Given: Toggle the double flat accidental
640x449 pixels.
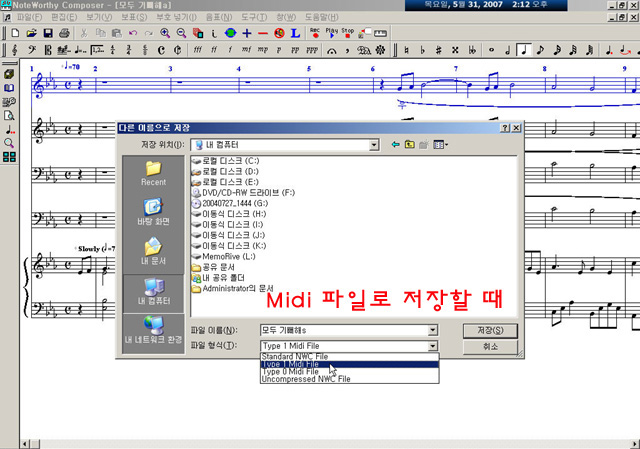Looking at the screenshot, I should [472, 50].
